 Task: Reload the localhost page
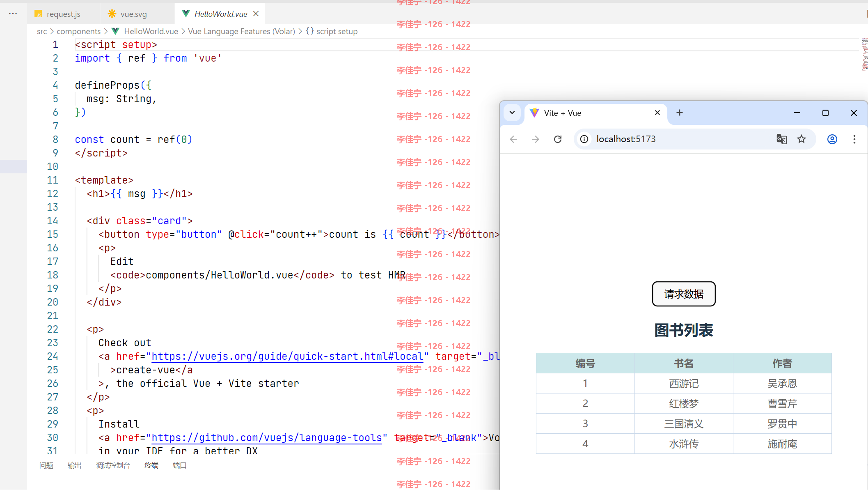558,139
